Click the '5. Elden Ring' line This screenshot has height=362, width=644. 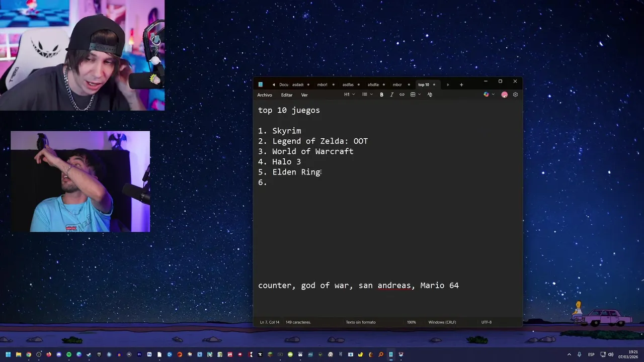tap(289, 172)
